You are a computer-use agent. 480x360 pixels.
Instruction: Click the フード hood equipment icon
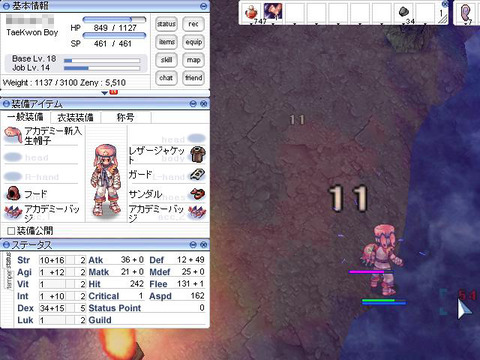pos(13,194)
